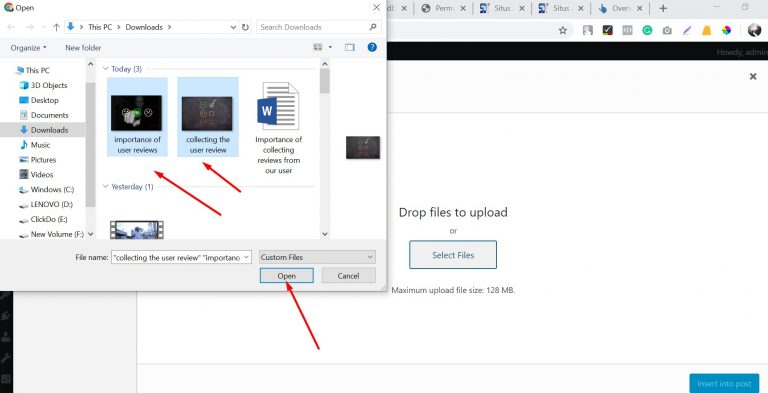Click Insert into post button

pos(724,384)
